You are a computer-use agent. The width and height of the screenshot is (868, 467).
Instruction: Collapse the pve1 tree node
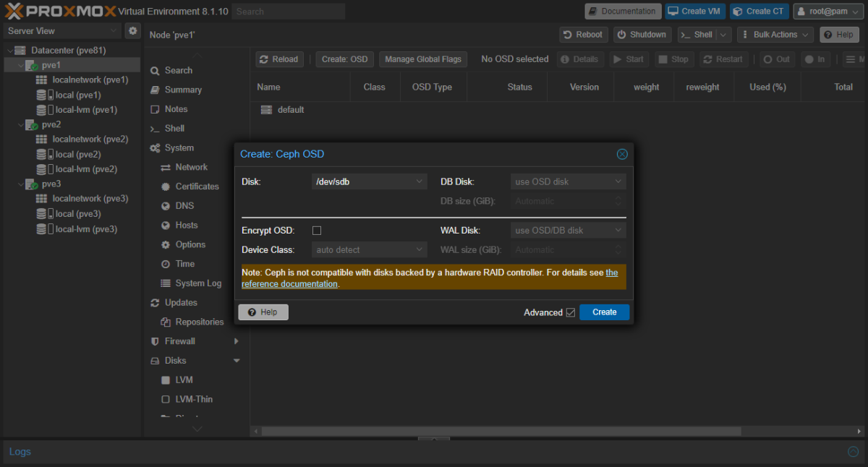pos(20,65)
